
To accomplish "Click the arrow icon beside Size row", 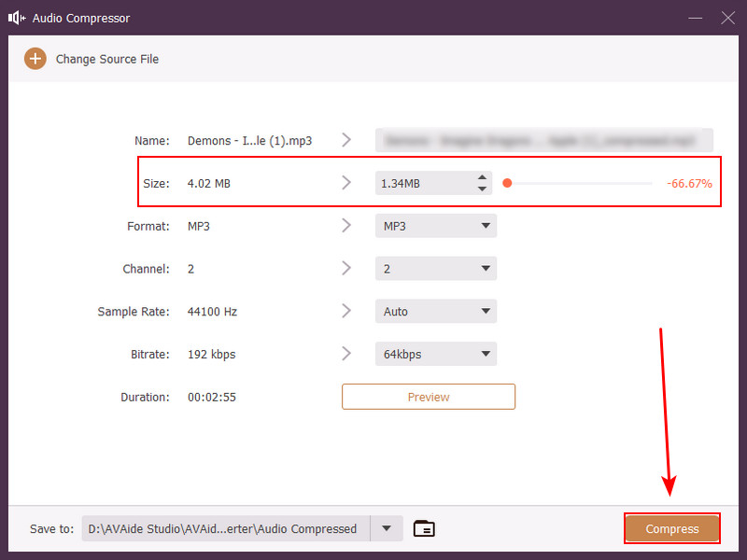I will click(346, 183).
